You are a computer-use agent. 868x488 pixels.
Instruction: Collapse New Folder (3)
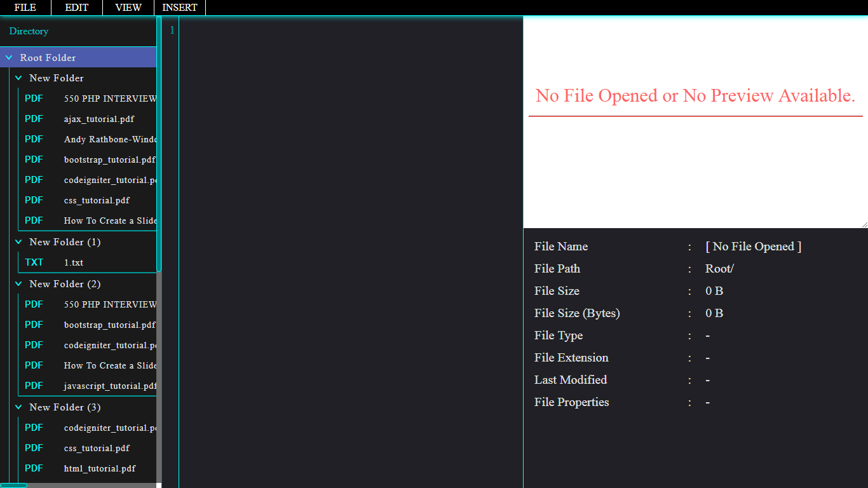(x=18, y=407)
